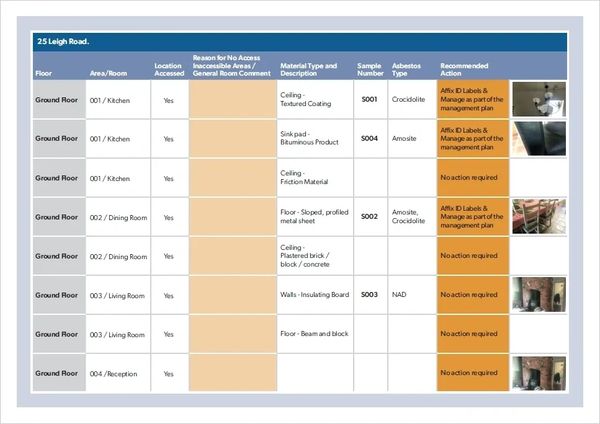Open the ceiling light photo in the S001 row
Image resolution: width=600 pixels, height=424 pixels.
click(x=539, y=99)
